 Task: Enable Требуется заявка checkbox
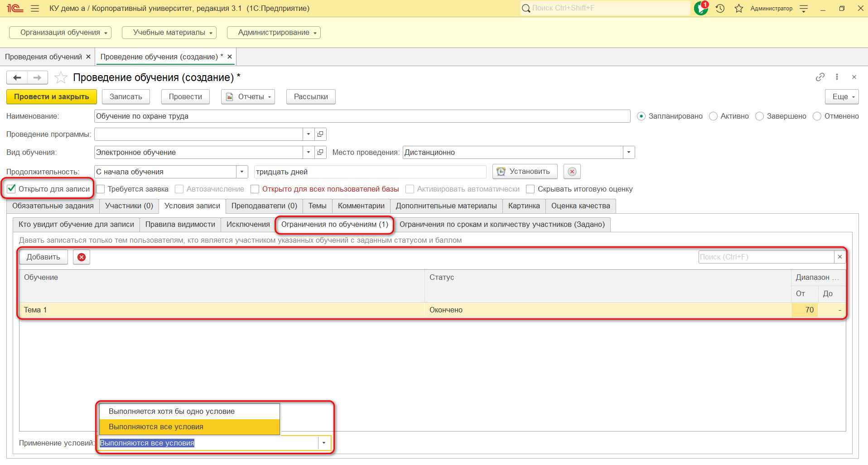[101, 189]
